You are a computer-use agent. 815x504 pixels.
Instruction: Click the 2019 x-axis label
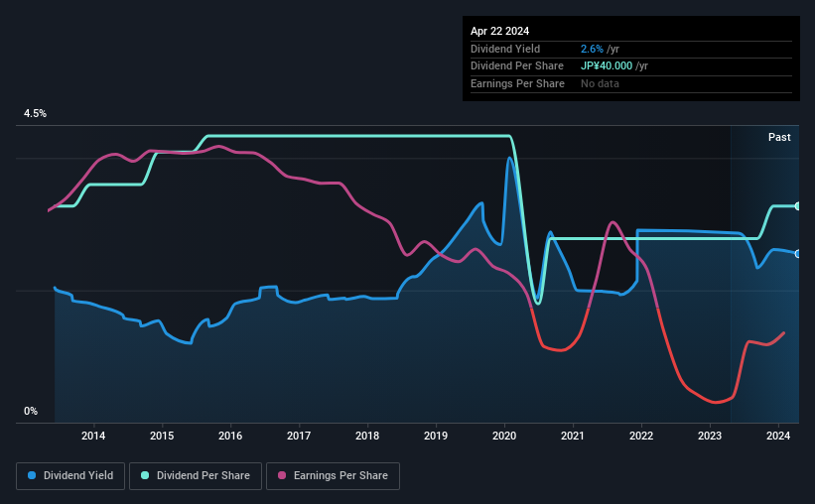tap(436, 436)
